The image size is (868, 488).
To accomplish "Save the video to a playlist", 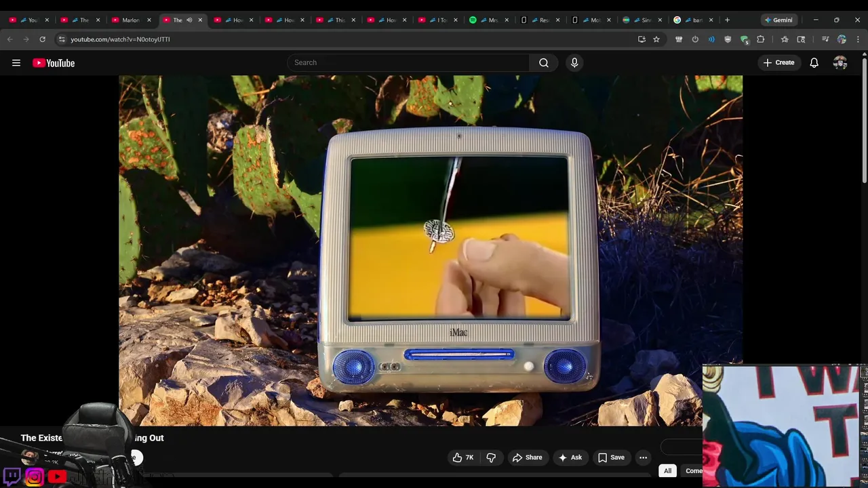I will [x=610, y=457].
